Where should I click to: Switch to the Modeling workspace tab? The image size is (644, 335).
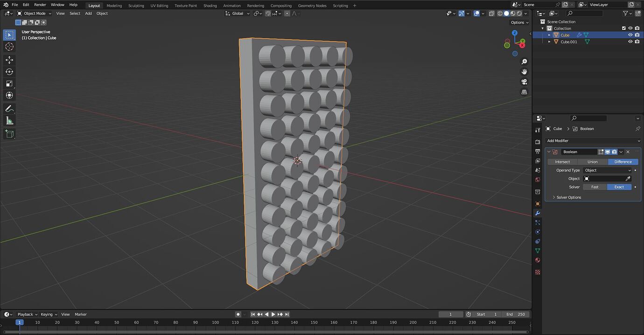114,6
